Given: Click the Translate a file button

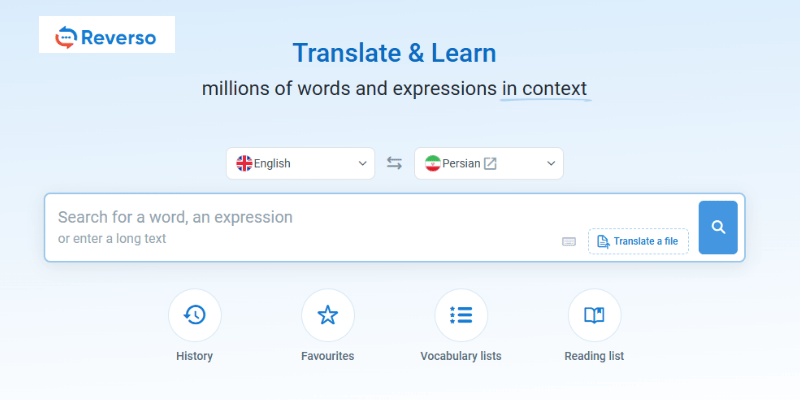Looking at the screenshot, I should point(638,241).
